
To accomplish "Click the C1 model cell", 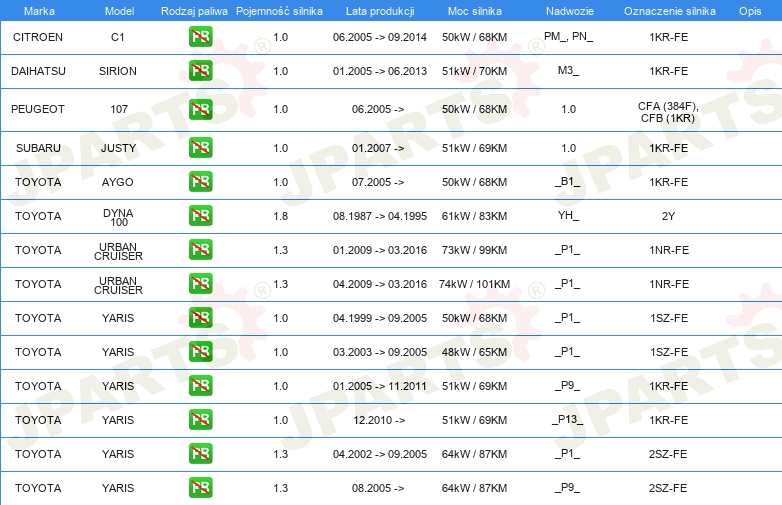I will click(x=118, y=37).
